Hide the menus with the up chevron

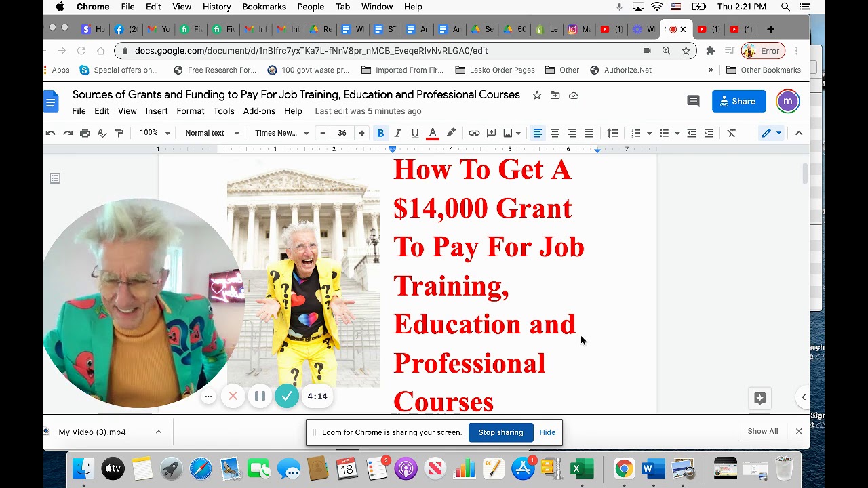pos(799,133)
